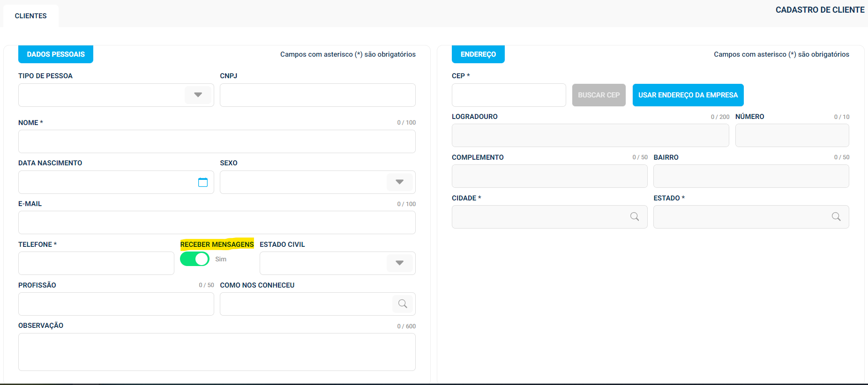Toggle the Receber Mensagens switch
The image size is (868, 385).
(x=195, y=259)
